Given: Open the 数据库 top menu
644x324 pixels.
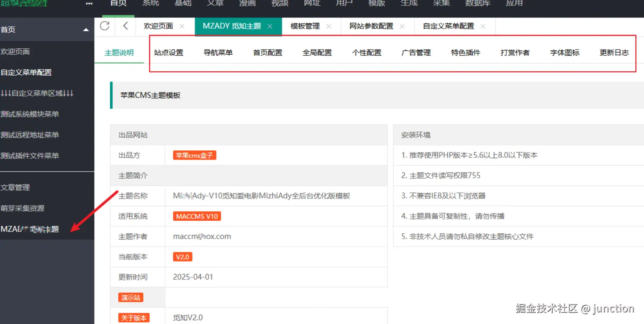Looking at the screenshot, I should (x=478, y=3).
